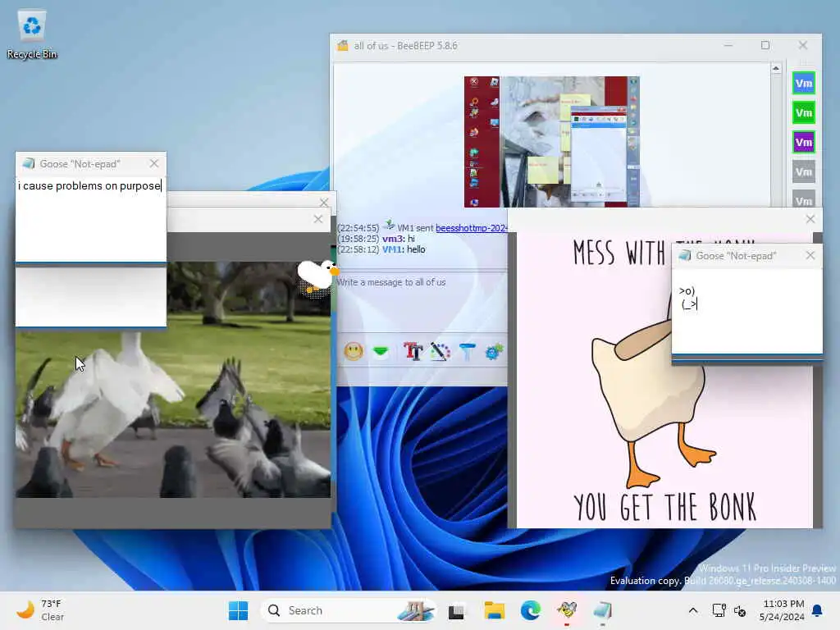Select the green Vm user avatar

[804, 112]
